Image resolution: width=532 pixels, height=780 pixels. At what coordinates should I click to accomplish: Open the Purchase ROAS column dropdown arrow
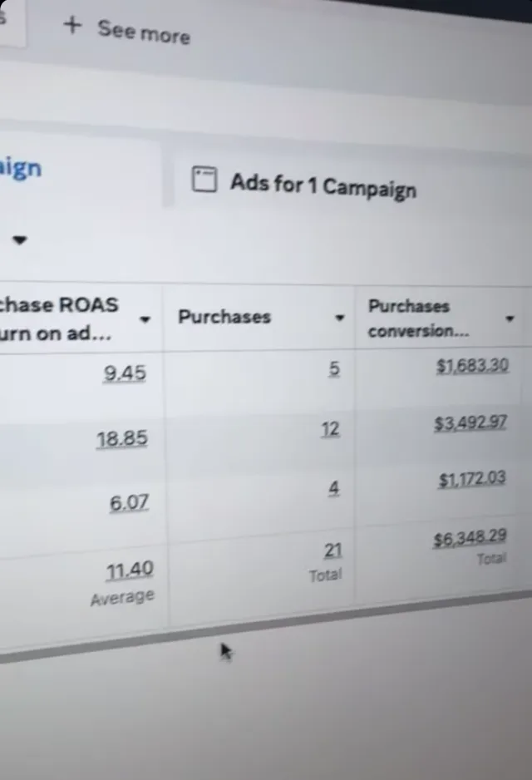click(x=145, y=318)
